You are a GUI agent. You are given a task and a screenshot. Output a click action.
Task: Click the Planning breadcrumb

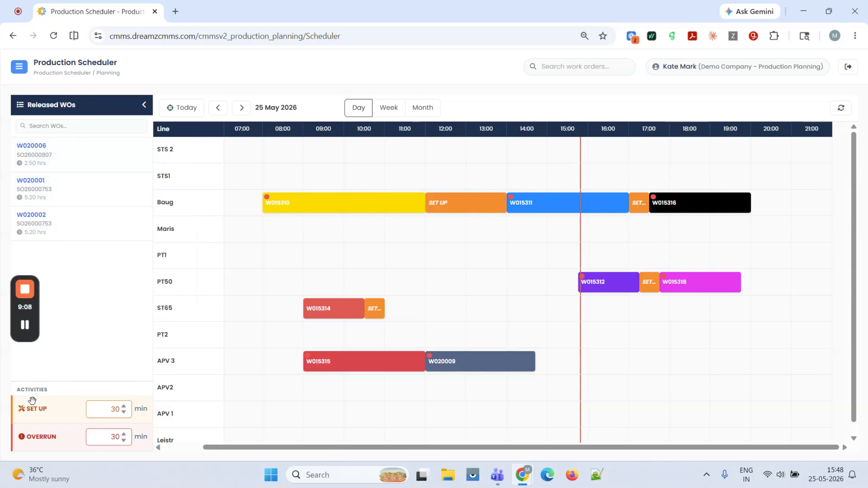[x=108, y=73]
